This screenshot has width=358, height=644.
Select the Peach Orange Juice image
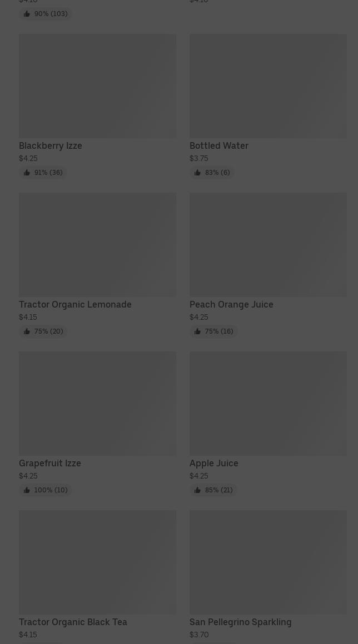pyautogui.click(x=268, y=245)
